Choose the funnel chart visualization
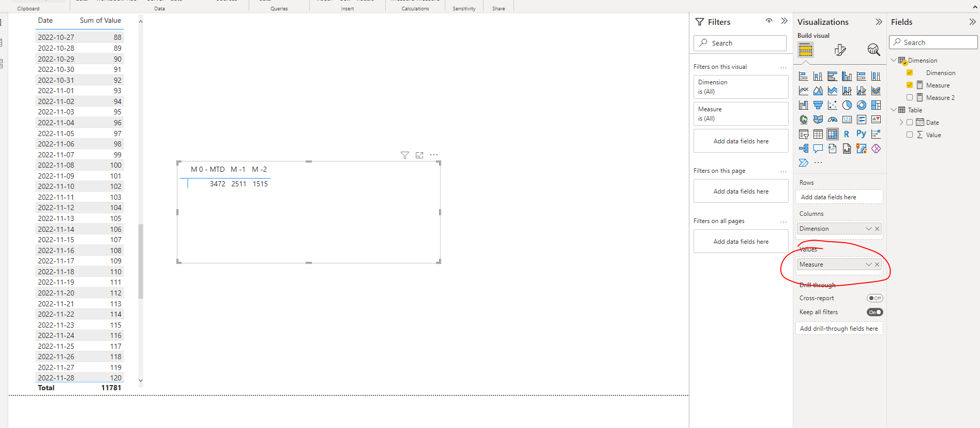The image size is (980, 428). point(818,105)
